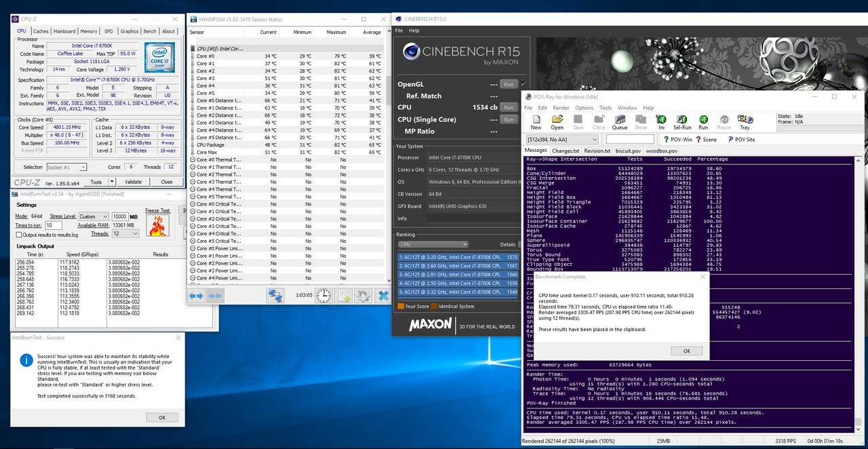
Task: Click the New file icon in POV-Ray
Action: 536,122
